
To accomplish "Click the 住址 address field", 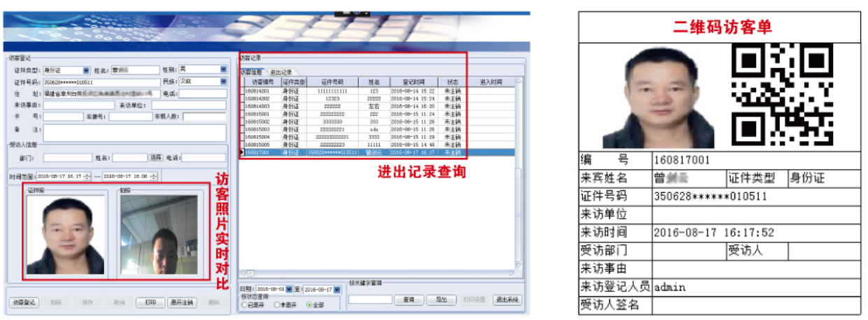I will [101, 94].
